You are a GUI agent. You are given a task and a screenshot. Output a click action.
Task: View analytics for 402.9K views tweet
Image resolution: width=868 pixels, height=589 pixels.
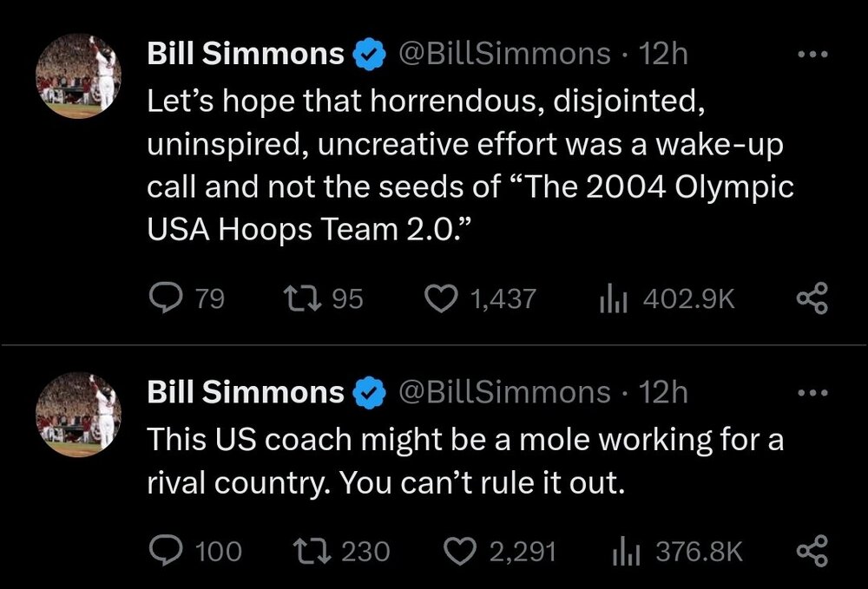pos(612,299)
